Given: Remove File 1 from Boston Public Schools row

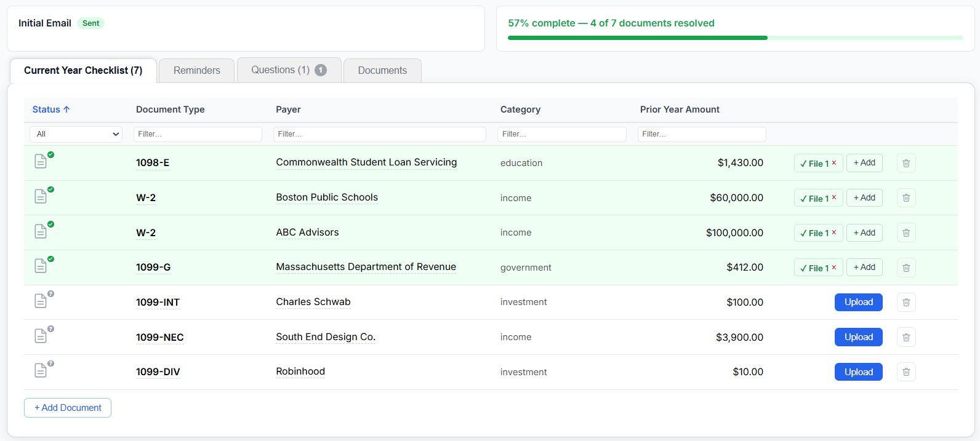Looking at the screenshot, I should [834, 197].
